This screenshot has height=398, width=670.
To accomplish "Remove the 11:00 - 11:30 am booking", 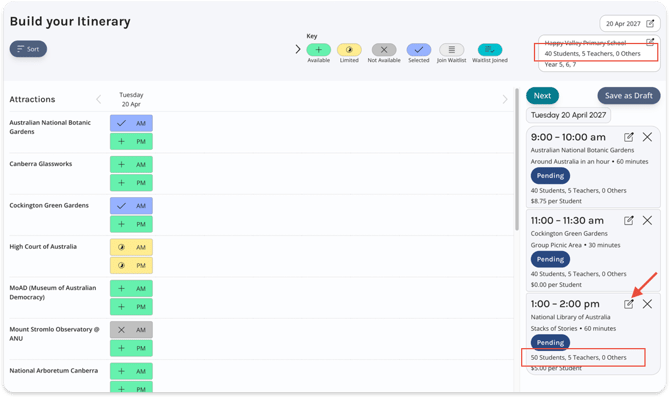I will pyautogui.click(x=647, y=221).
